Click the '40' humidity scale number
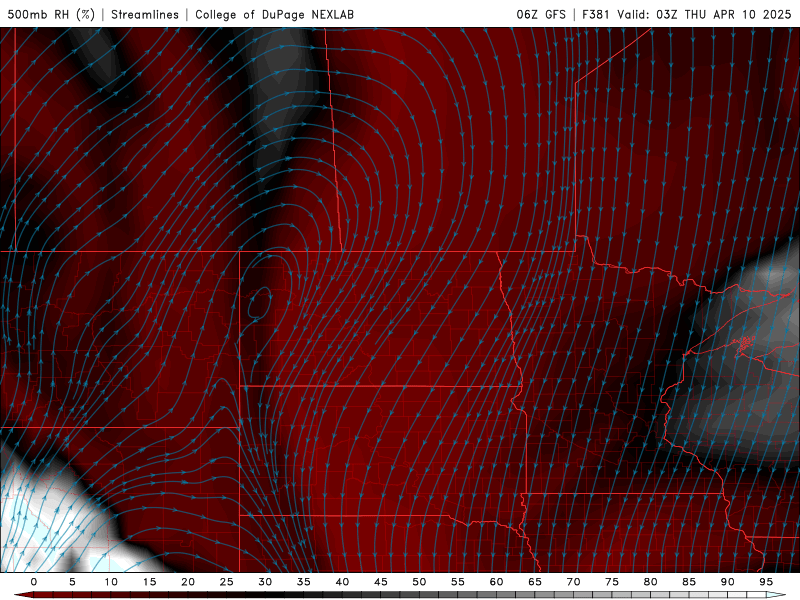This screenshot has height=600, width=800. click(342, 582)
